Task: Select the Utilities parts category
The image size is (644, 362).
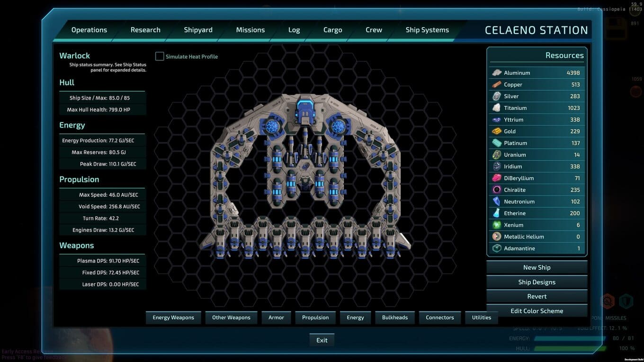Action: tap(482, 318)
